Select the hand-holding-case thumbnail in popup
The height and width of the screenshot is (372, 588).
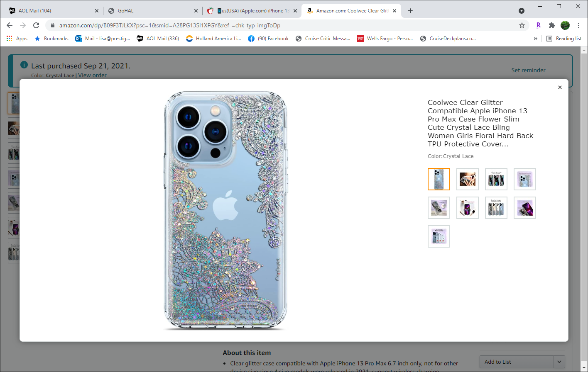[x=468, y=179]
